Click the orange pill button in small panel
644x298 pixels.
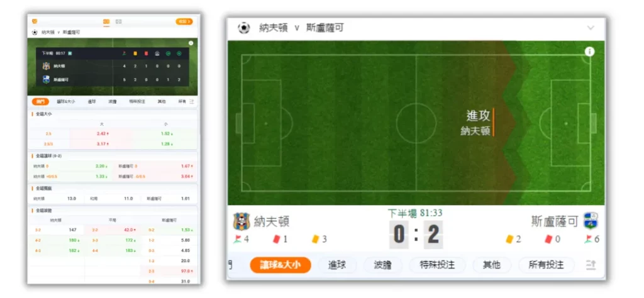click(184, 21)
